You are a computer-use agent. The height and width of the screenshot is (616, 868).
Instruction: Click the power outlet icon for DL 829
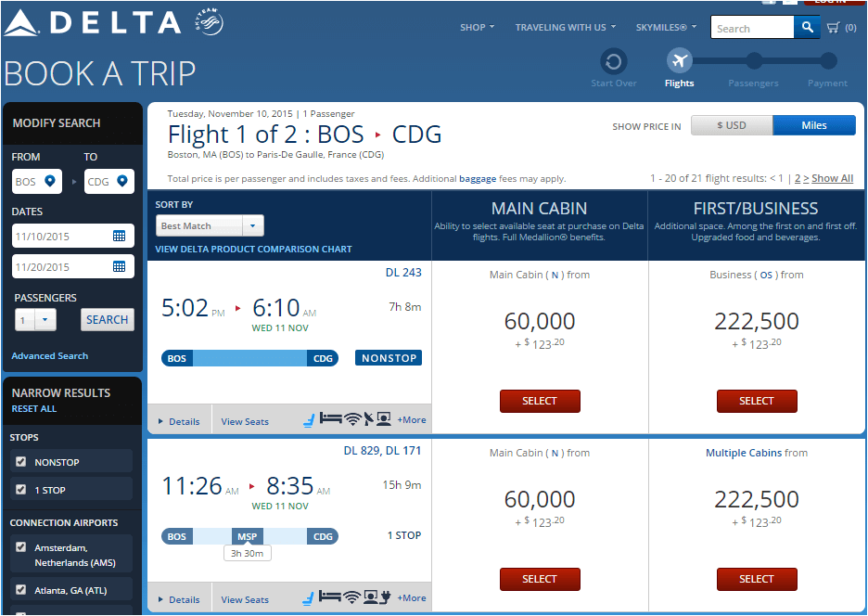pos(386,597)
